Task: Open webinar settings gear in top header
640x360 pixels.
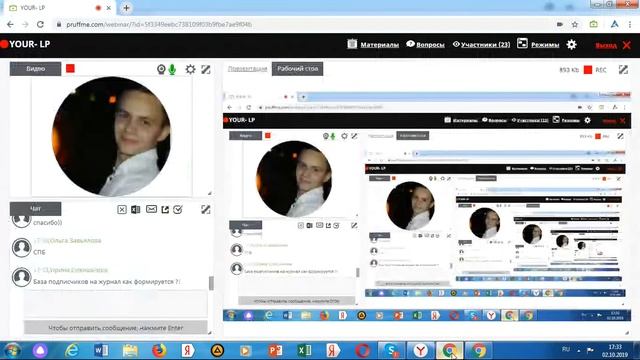Action: click(x=571, y=44)
